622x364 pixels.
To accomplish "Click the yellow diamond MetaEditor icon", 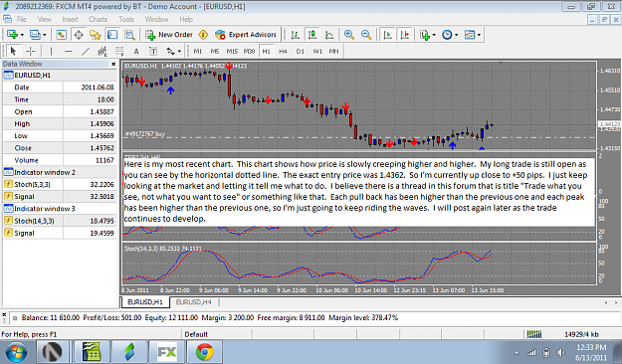I will tap(203, 35).
